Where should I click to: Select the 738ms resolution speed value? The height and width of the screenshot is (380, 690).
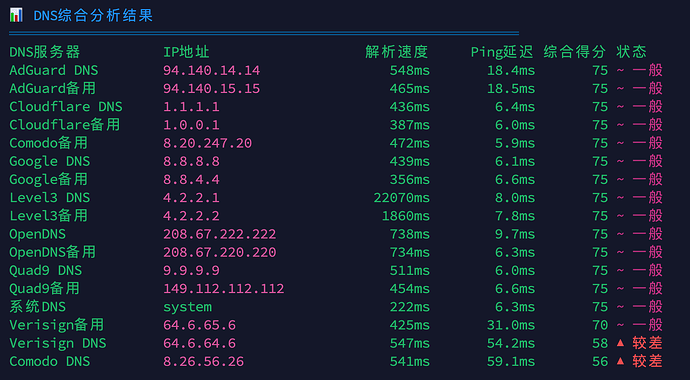pyautogui.click(x=410, y=234)
